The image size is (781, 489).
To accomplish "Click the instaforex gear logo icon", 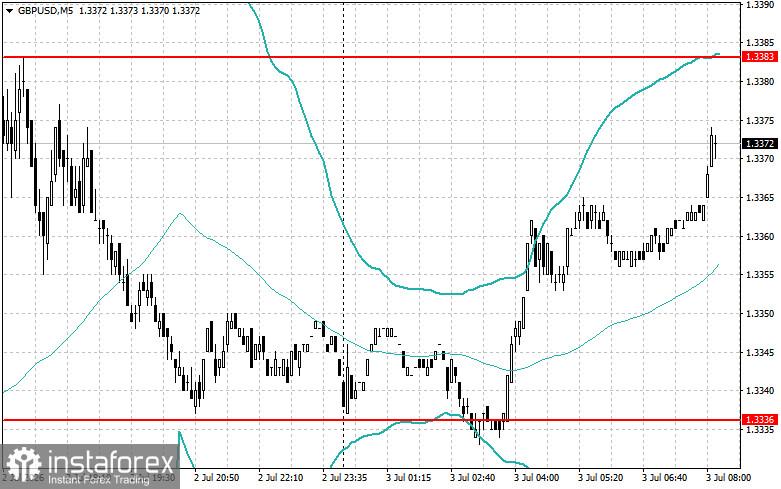I will coord(23,464).
